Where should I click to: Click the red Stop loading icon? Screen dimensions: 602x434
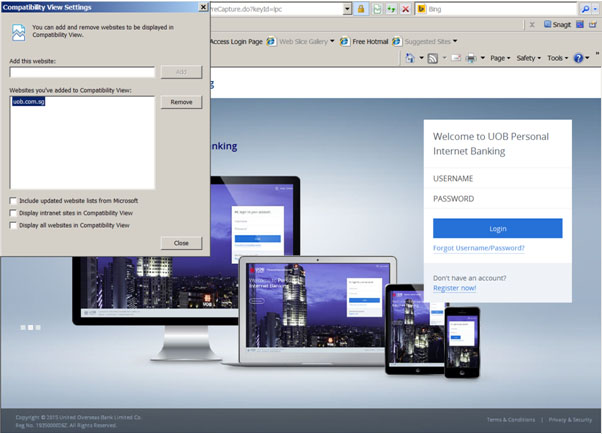pos(405,9)
